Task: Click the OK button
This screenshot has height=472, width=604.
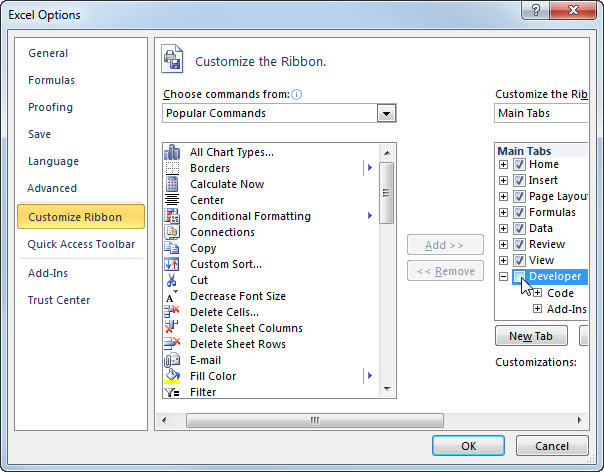Action: [468, 446]
